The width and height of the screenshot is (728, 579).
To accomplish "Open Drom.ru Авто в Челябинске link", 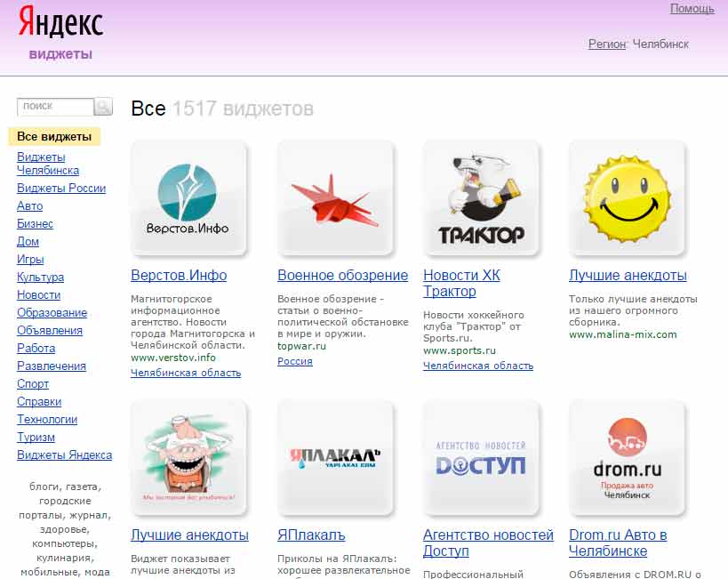I will click(618, 543).
